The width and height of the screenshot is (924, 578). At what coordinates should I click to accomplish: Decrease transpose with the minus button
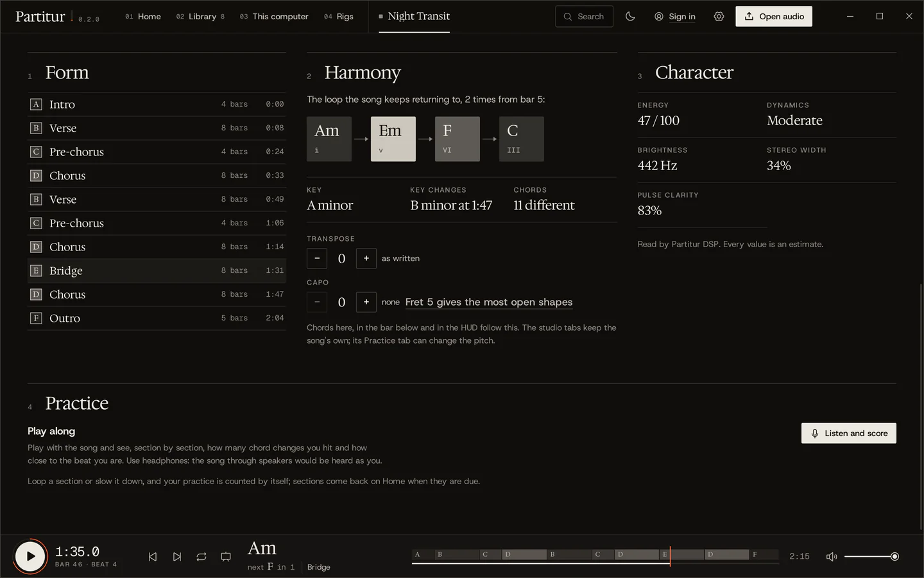click(317, 258)
